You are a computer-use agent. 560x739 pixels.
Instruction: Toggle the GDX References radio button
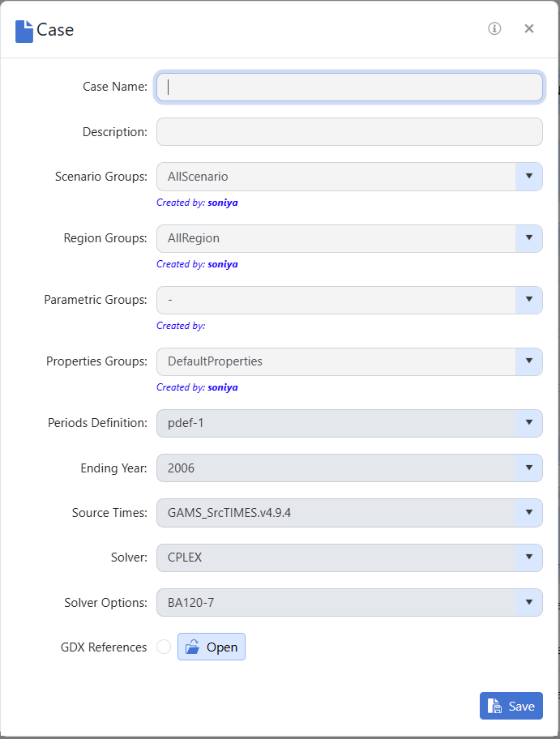(164, 647)
